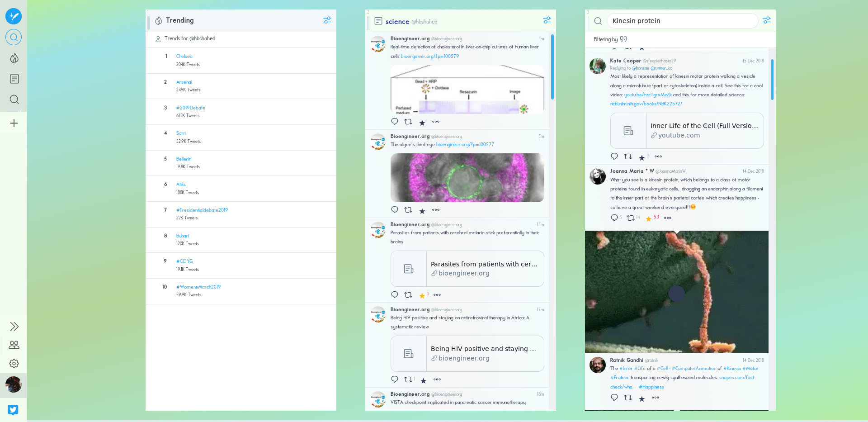Like the algae's third eye tweet

(422, 211)
